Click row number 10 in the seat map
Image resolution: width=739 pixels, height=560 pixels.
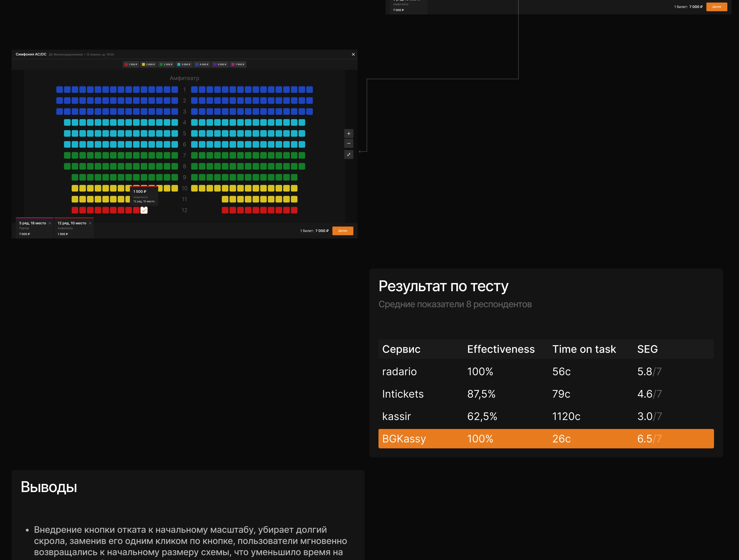click(x=184, y=188)
